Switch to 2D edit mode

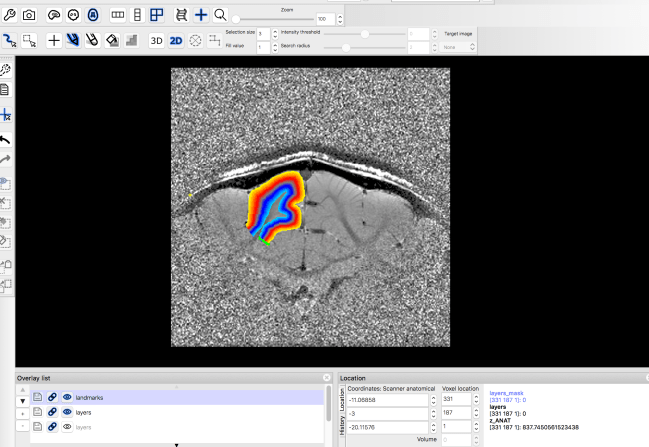click(x=176, y=41)
